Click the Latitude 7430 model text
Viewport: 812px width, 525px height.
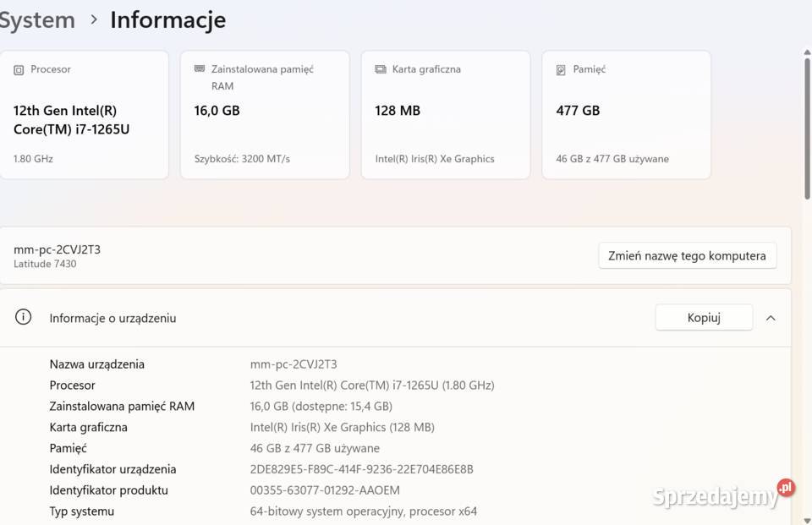(45, 264)
